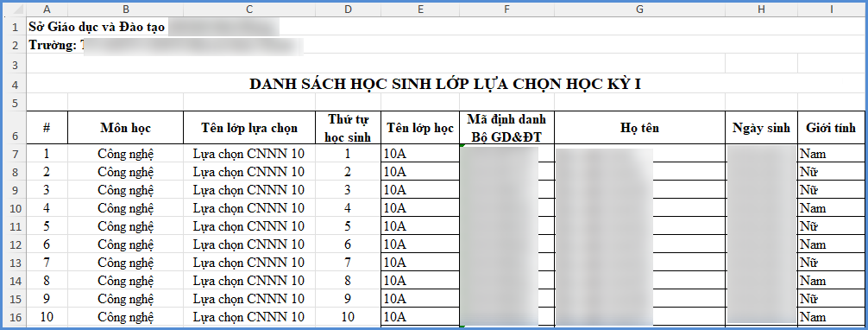Click the "Họ tên" header cell
This screenshot has height=330, width=868.
639,128
